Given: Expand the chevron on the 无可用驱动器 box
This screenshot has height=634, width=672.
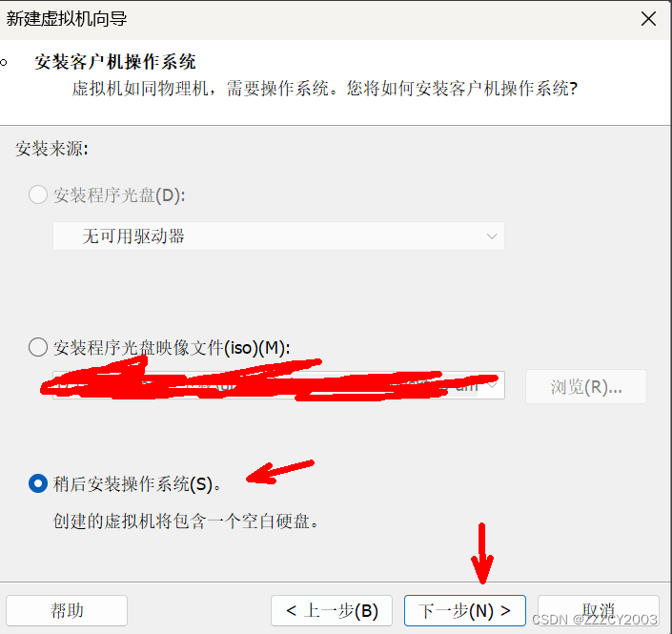Looking at the screenshot, I should coord(492,236).
